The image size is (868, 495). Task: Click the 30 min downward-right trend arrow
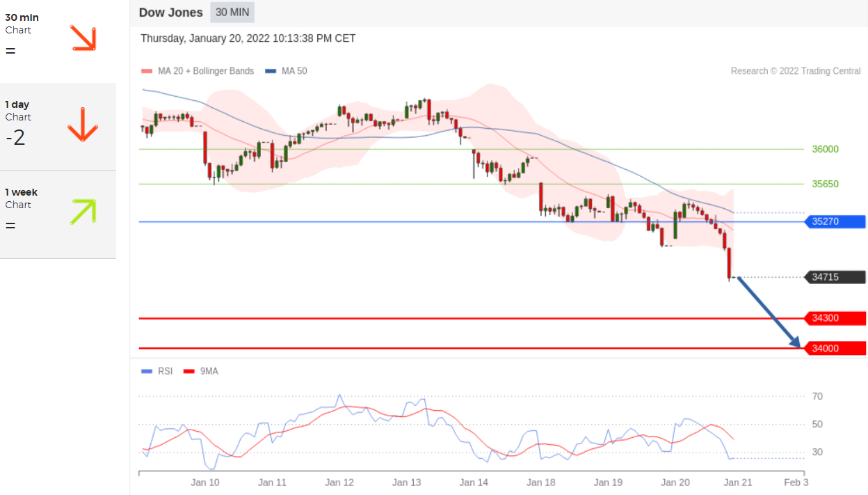click(x=83, y=38)
